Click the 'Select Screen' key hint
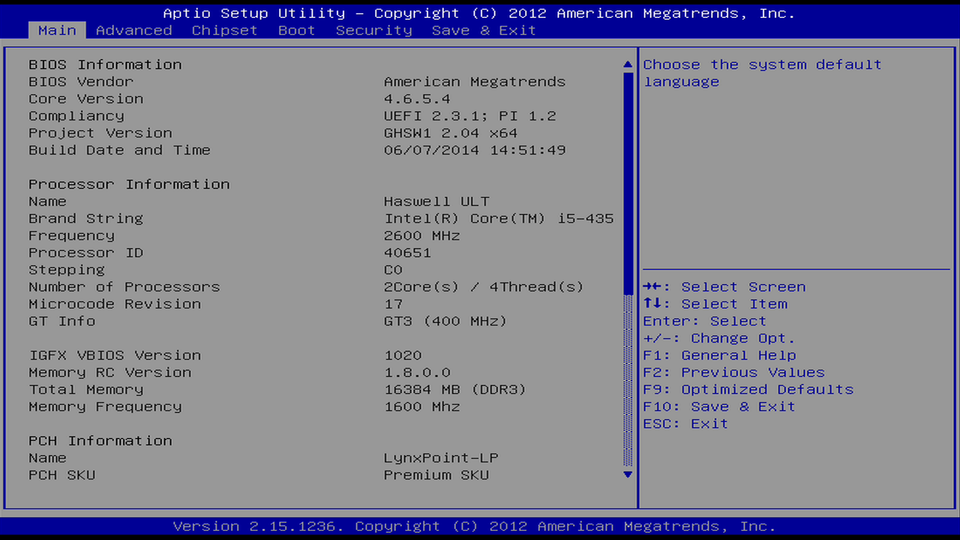Screen dimensions: 960x540 coord(724,287)
